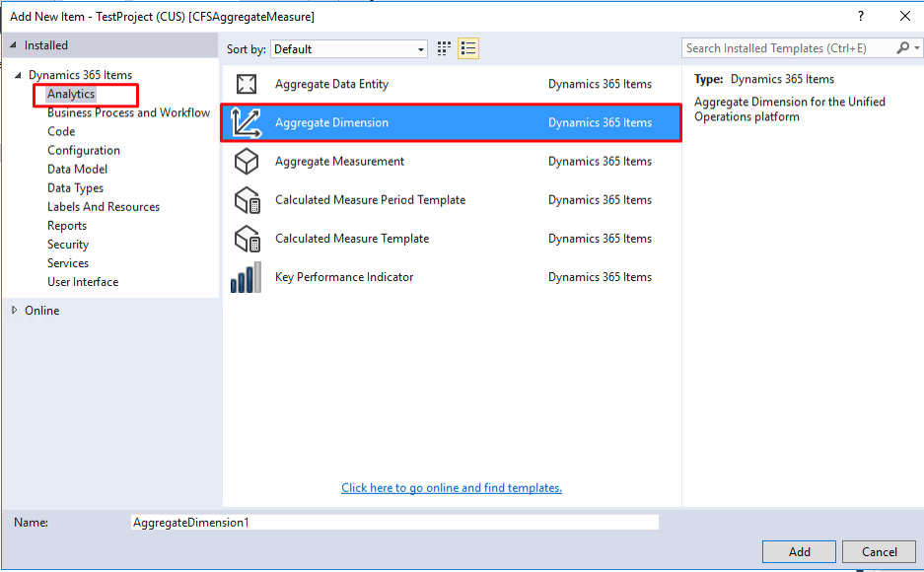Select the Business Process and Workflow category

click(128, 113)
